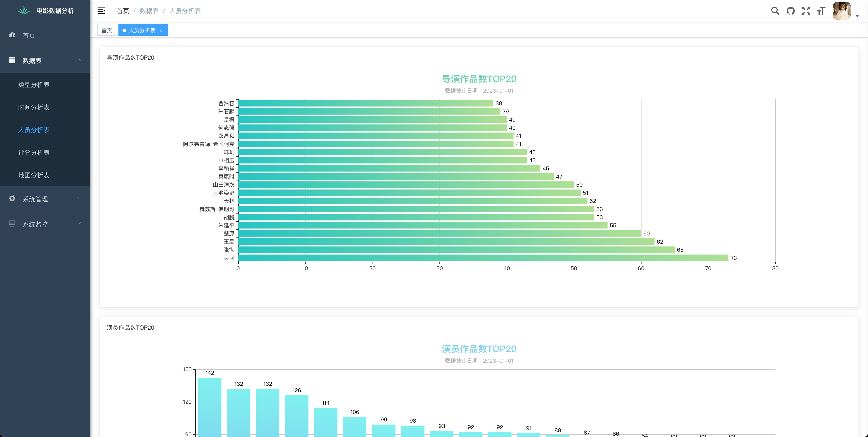This screenshot has height=437, width=868.
Task: Switch to the 首页 tag tab
Action: click(106, 30)
